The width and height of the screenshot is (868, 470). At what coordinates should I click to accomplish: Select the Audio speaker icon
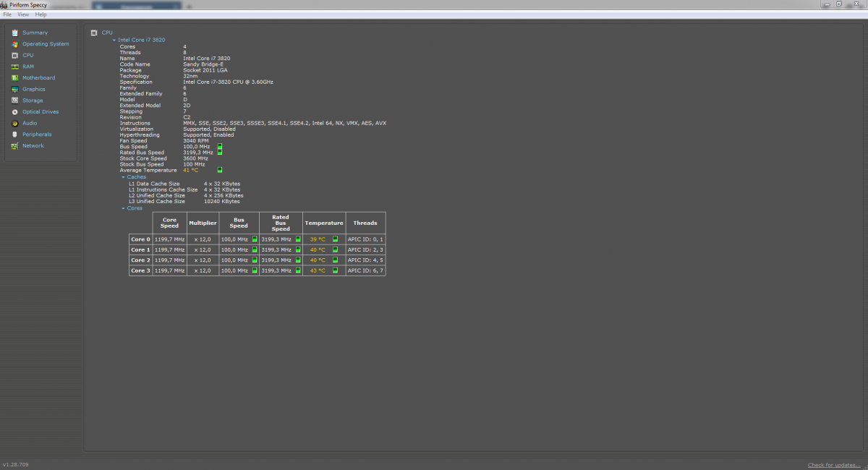15,124
